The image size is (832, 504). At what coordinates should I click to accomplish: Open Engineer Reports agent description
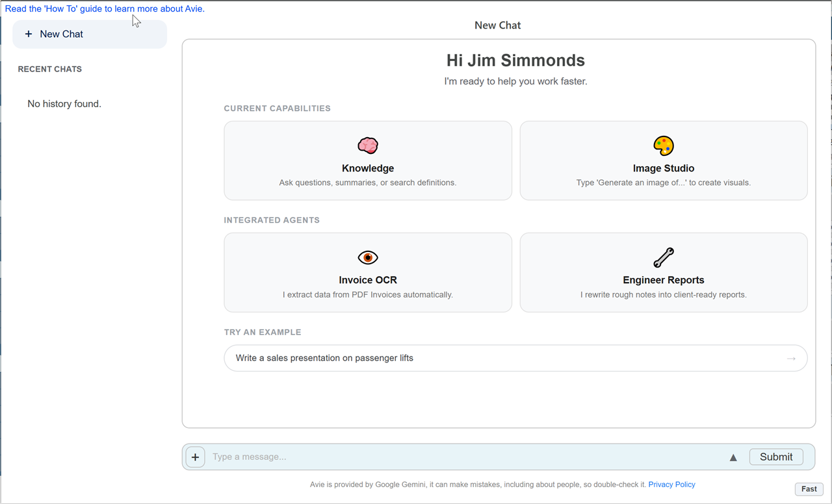(x=663, y=295)
